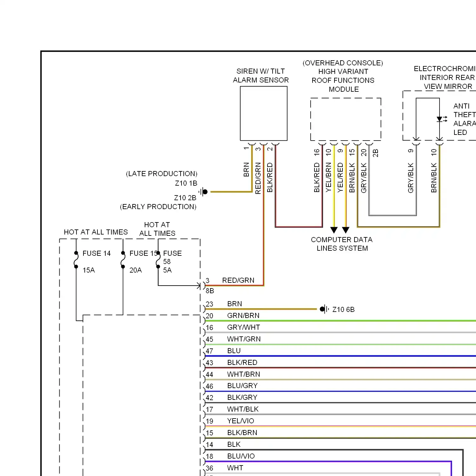Click the Z10 1B ground symbol
Image resolution: width=476 pixels, height=476 pixels.
click(x=203, y=192)
